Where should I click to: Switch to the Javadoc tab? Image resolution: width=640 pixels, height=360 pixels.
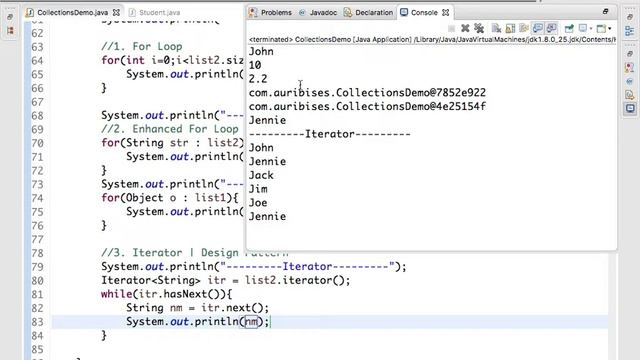[318, 13]
